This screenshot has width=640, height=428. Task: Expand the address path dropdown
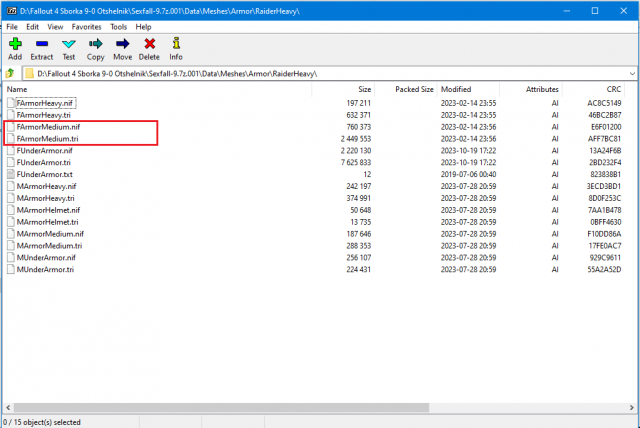click(630, 73)
